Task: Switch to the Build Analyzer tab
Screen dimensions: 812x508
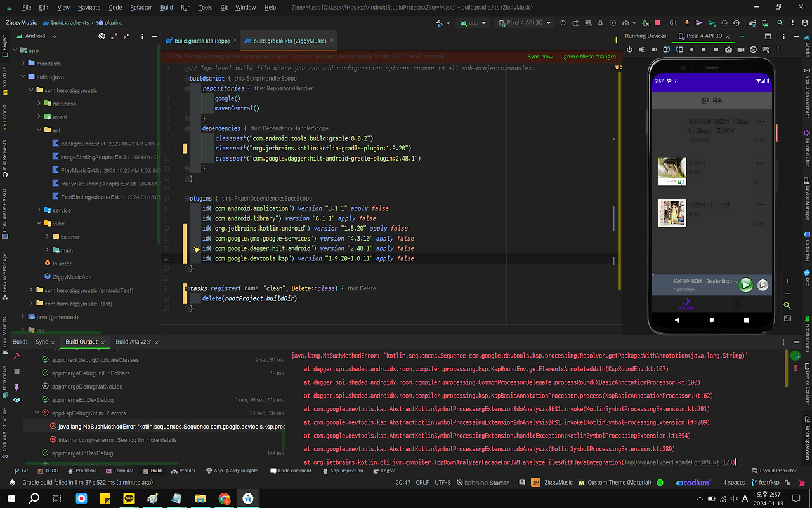Action: pos(133,342)
